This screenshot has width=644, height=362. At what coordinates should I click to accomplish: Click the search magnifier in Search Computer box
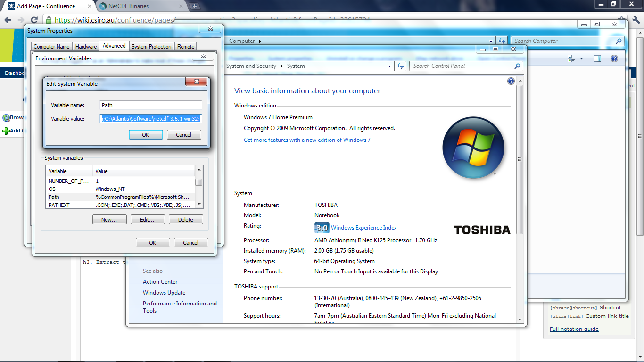619,41
